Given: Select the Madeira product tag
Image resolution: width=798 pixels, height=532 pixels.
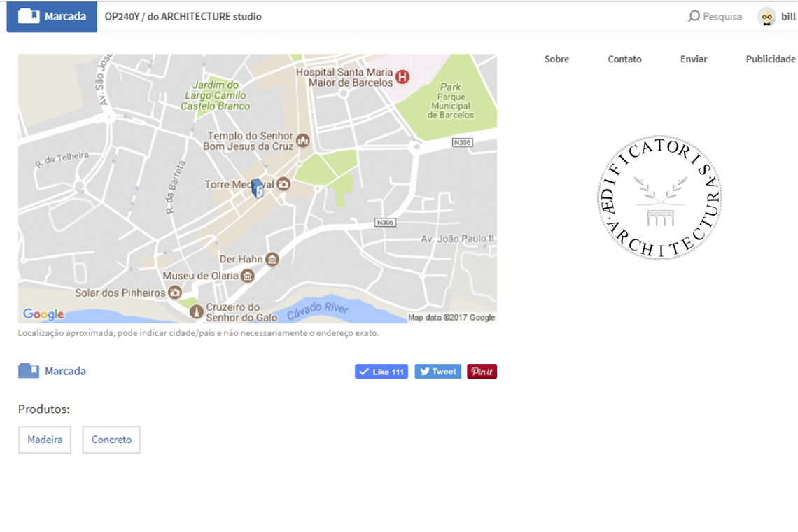Looking at the screenshot, I should [45, 440].
